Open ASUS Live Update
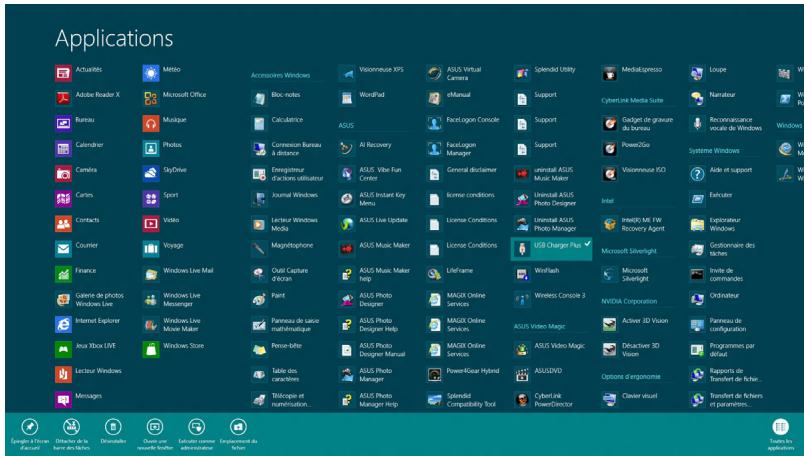The width and height of the screenshot is (804, 456). 374,224
